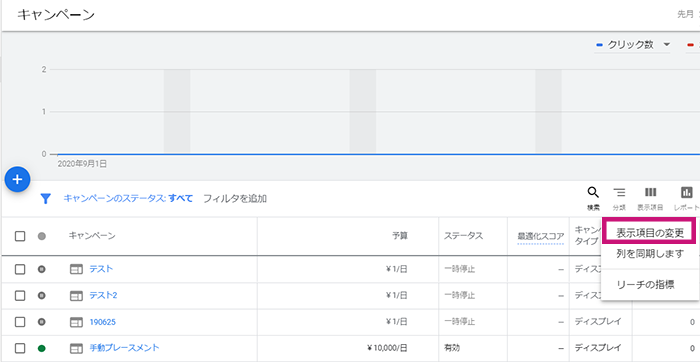Check the box for campaign 190625
The width and height of the screenshot is (700, 362).
coord(20,322)
